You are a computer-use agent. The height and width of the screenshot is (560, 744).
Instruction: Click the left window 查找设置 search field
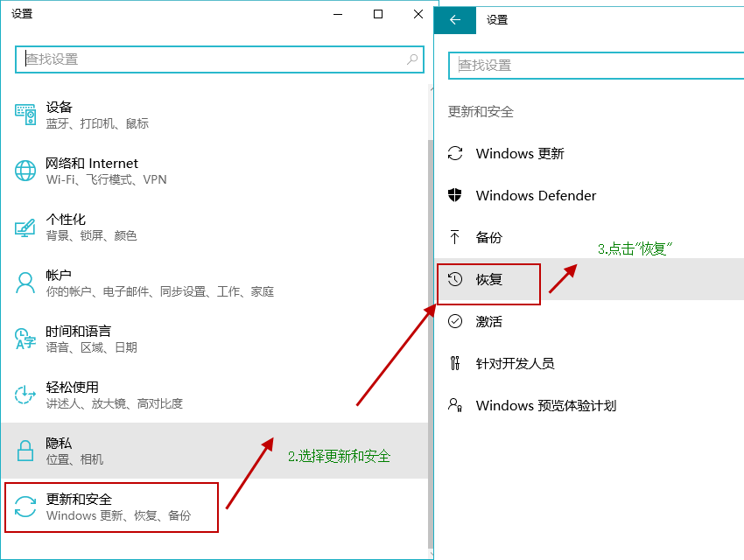(219, 59)
